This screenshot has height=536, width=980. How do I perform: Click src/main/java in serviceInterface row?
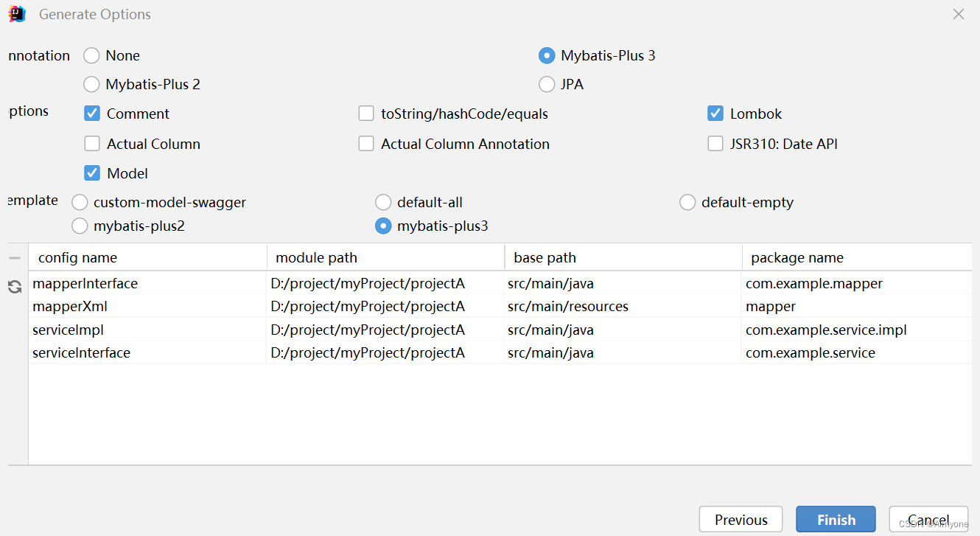(550, 352)
